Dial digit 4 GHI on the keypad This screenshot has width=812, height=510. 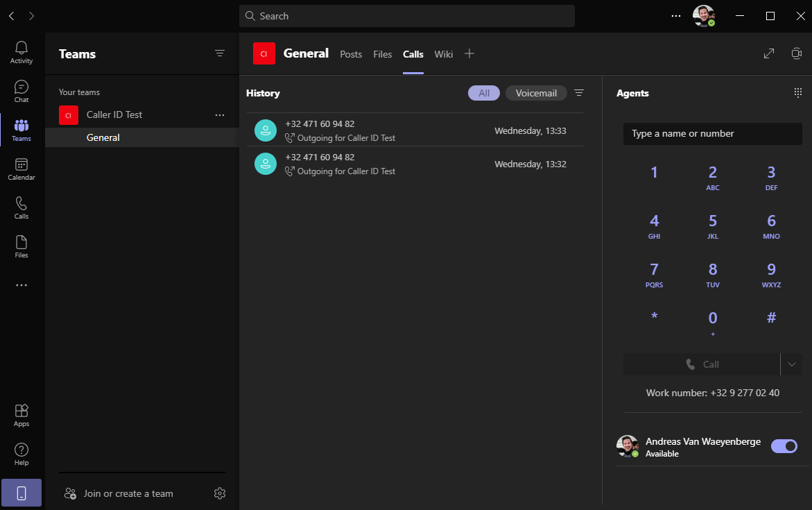654,226
